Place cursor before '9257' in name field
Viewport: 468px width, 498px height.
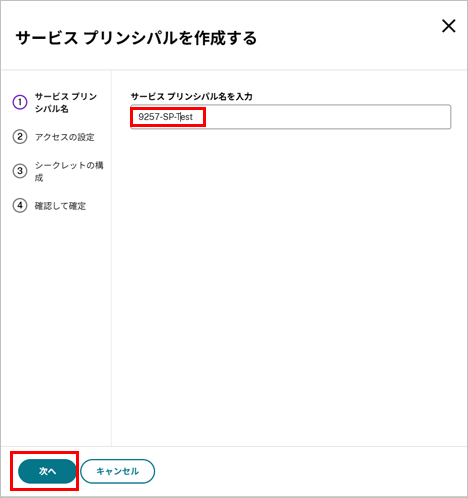coord(138,117)
